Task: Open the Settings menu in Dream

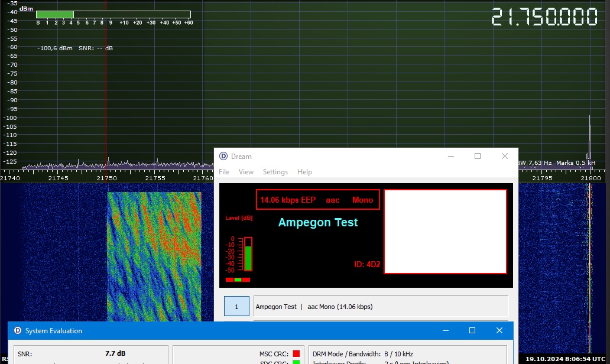Action: 275,172
